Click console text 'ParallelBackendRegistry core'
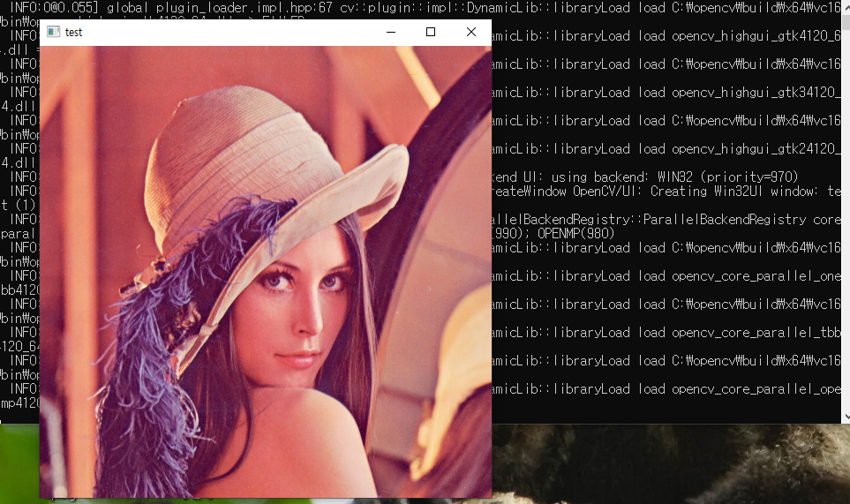The width and height of the screenshot is (850, 504). tap(742, 220)
